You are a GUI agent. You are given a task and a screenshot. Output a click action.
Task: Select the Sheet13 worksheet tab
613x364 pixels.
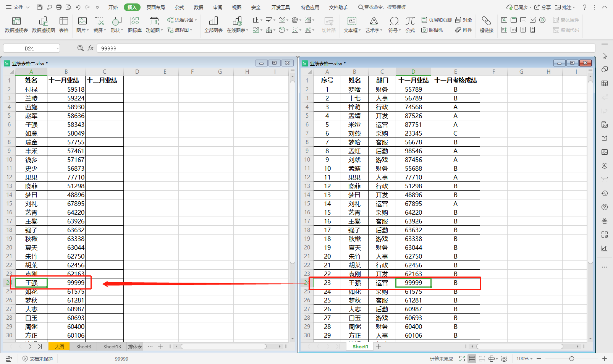[111, 346]
